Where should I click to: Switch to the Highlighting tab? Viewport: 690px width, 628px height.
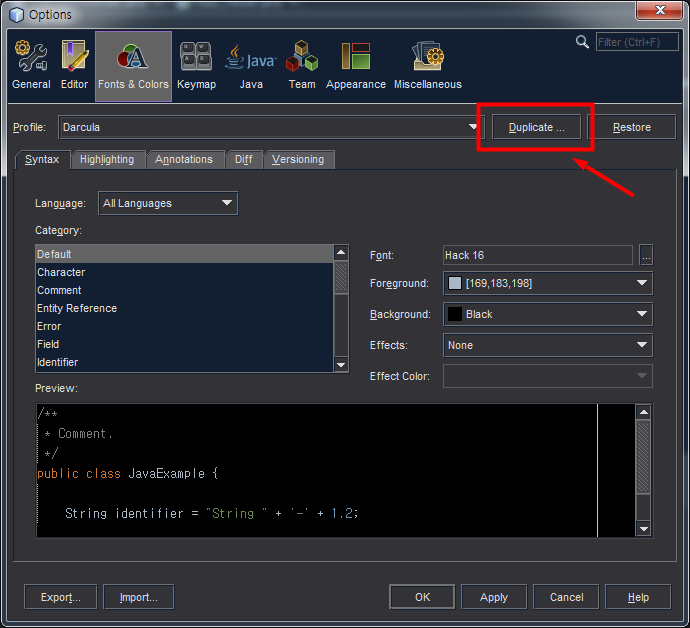click(107, 159)
